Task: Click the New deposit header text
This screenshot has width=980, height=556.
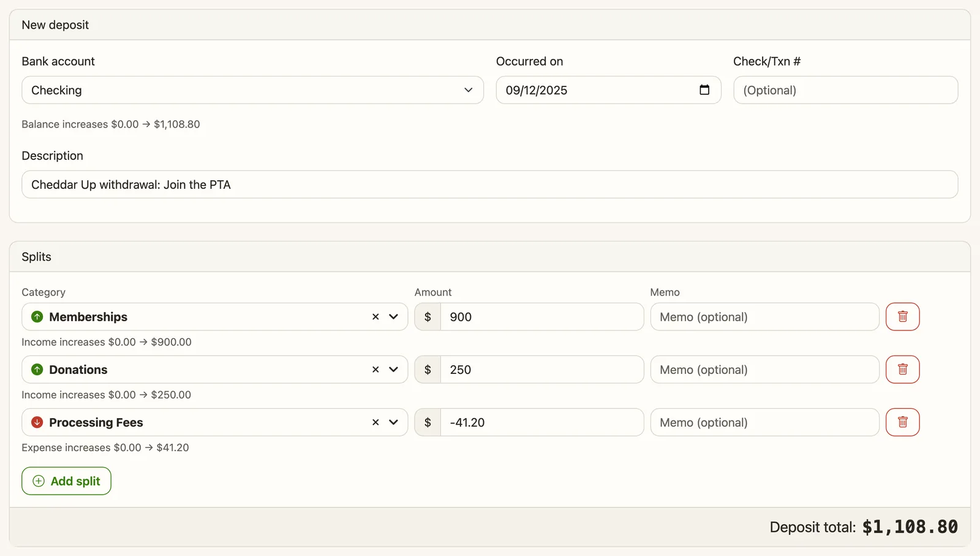Action: (55, 25)
